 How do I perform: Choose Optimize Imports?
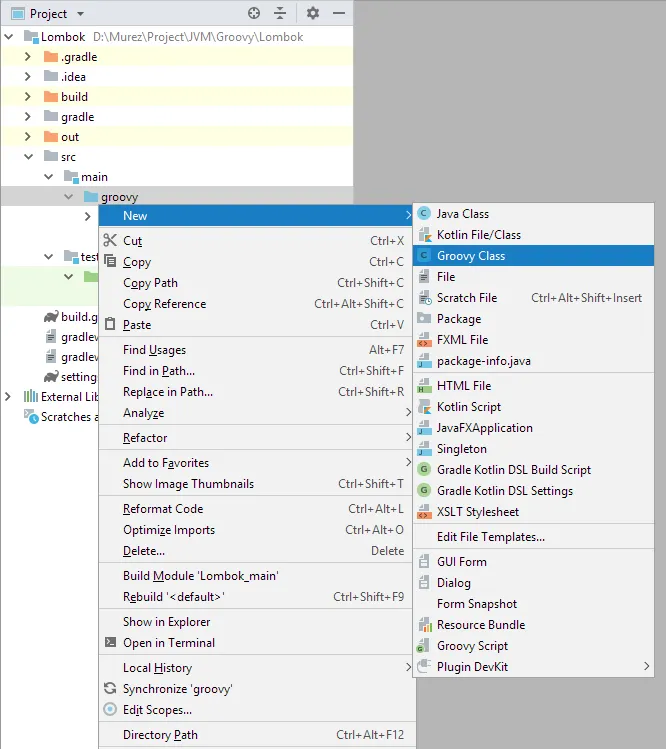pos(256,530)
